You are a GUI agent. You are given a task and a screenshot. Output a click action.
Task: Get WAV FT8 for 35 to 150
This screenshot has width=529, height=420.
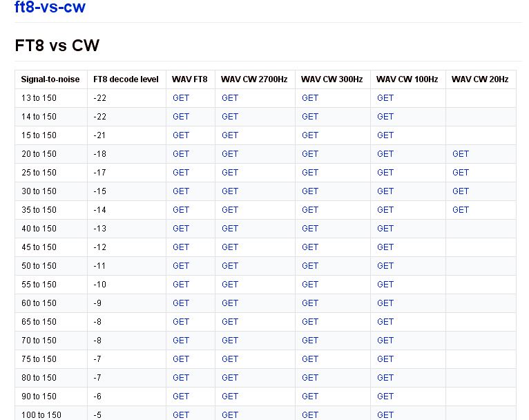181,210
